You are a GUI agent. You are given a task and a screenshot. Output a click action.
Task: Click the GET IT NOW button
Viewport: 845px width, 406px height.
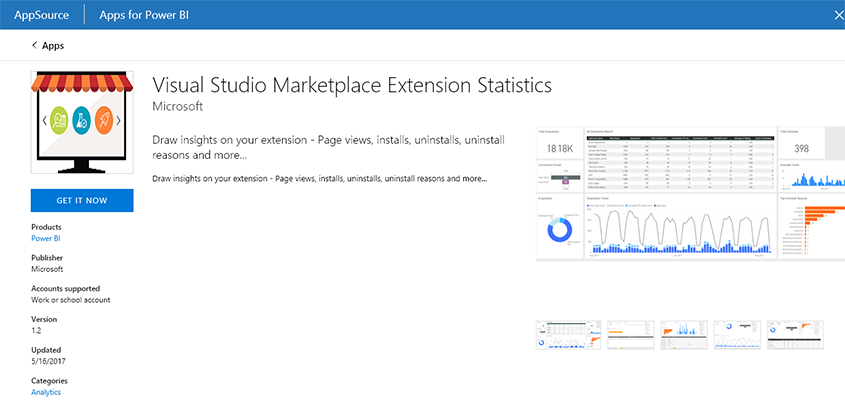coord(82,201)
